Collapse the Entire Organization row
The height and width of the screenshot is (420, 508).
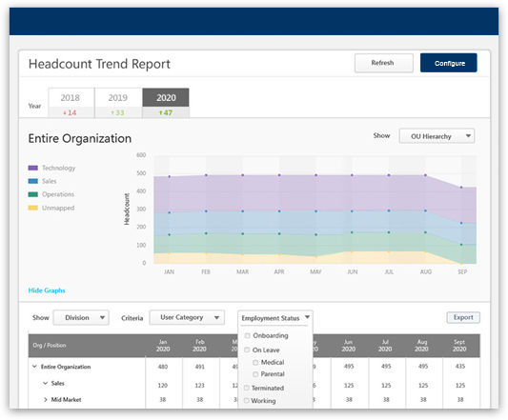pos(34,367)
